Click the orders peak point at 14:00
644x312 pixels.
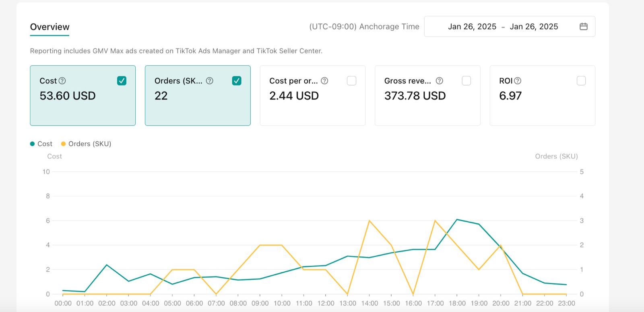[x=369, y=220]
